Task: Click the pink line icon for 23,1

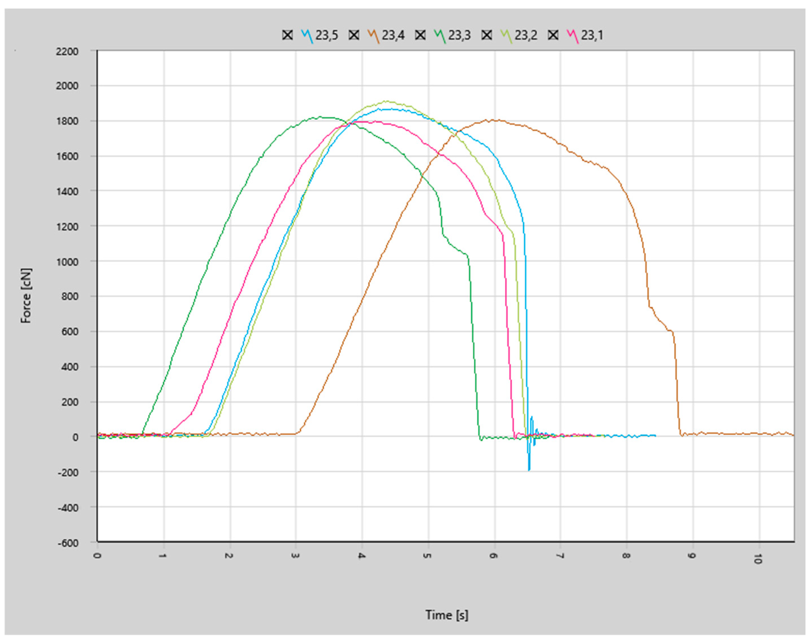Action: coord(573,36)
